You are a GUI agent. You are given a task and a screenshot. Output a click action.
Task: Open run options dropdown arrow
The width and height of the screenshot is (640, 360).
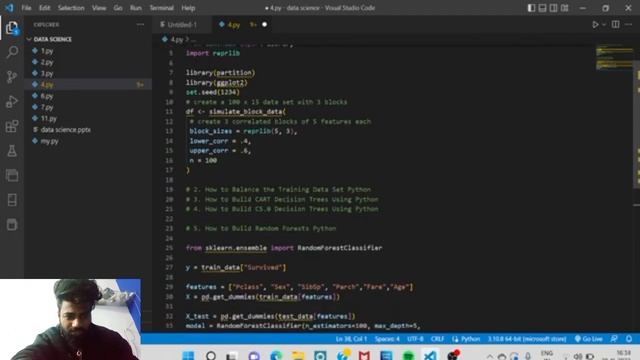[x=604, y=25]
